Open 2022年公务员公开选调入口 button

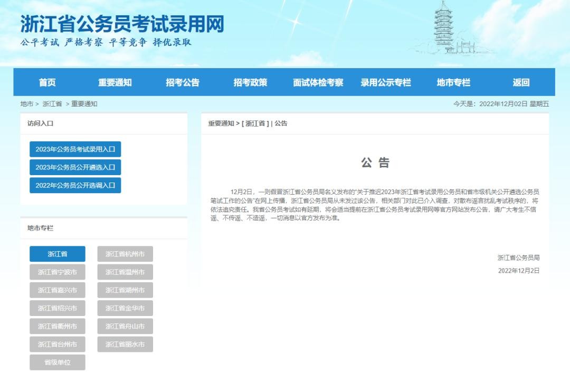(75, 185)
